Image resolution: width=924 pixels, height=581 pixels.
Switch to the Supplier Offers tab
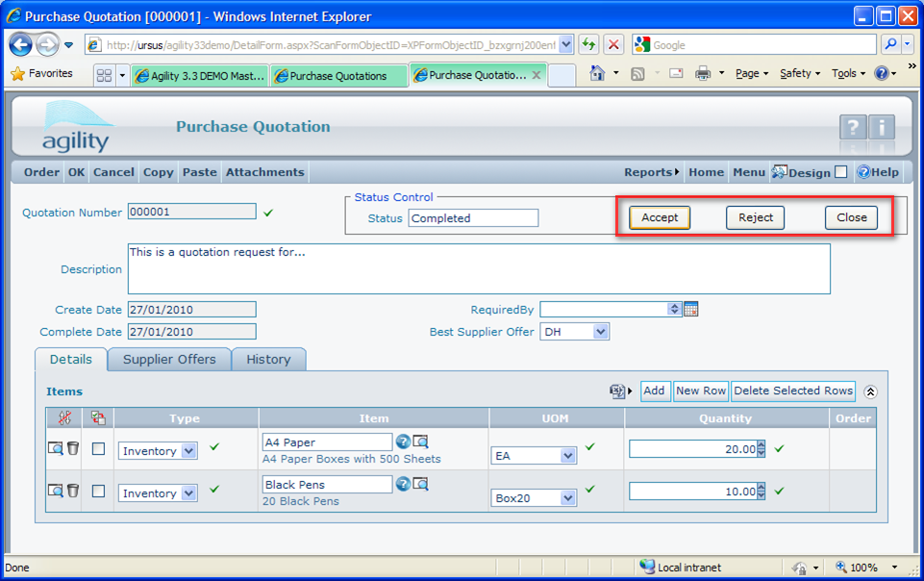pos(169,359)
